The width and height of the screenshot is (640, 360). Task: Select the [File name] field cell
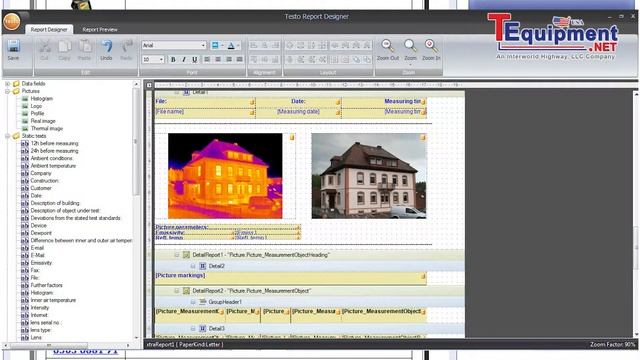point(205,113)
